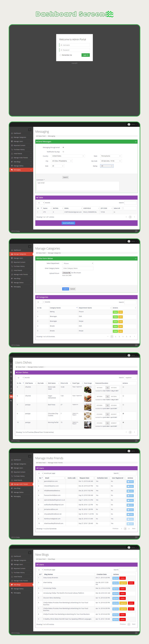This screenshot has width=149, height=644.
Task: Check the checkbox for CTS row
Action: click(x=115, y=212)
